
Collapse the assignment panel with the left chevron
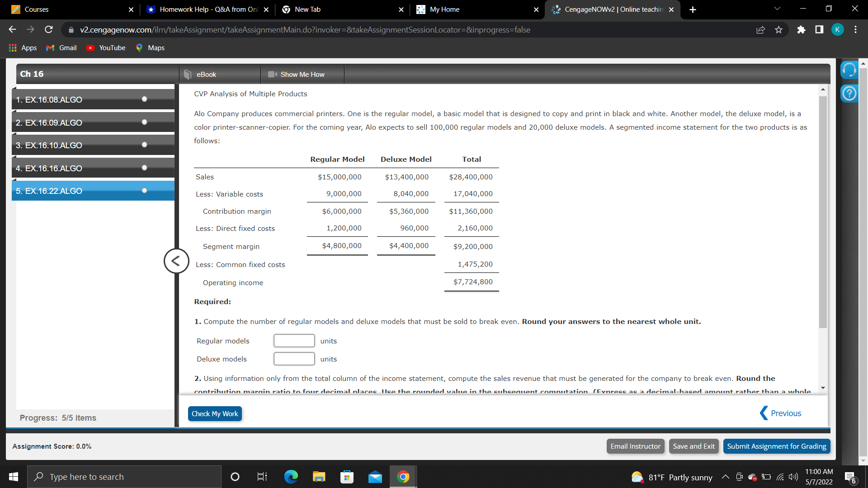coord(176,261)
